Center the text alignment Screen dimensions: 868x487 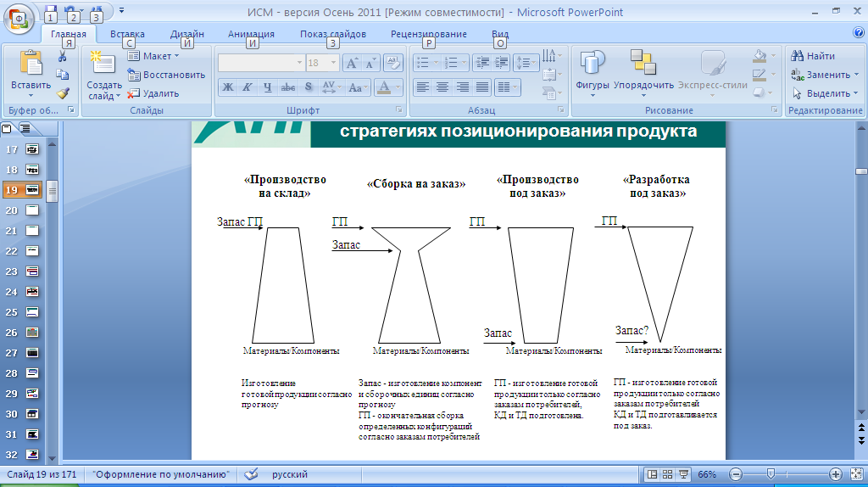[x=442, y=87]
